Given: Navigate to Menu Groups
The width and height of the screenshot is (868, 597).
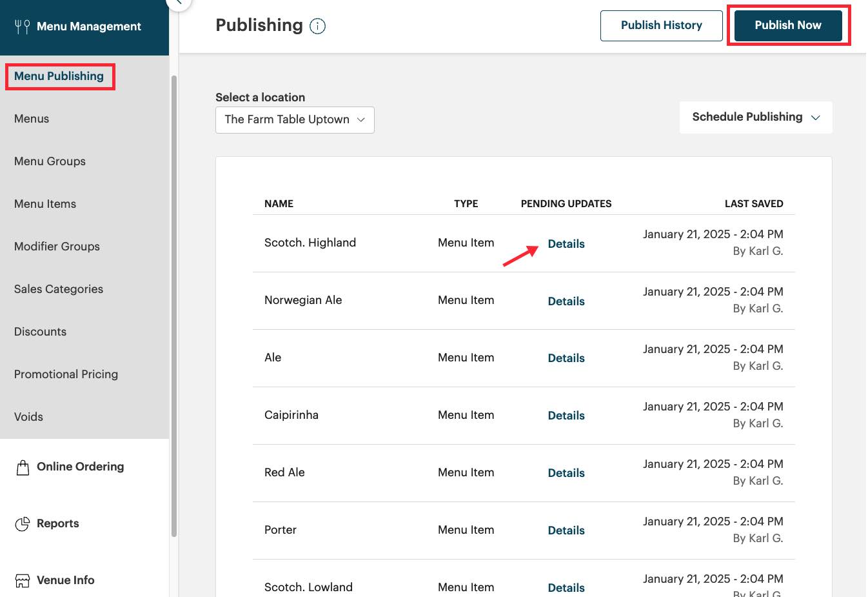Looking at the screenshot, I should [x=50, y=161].
